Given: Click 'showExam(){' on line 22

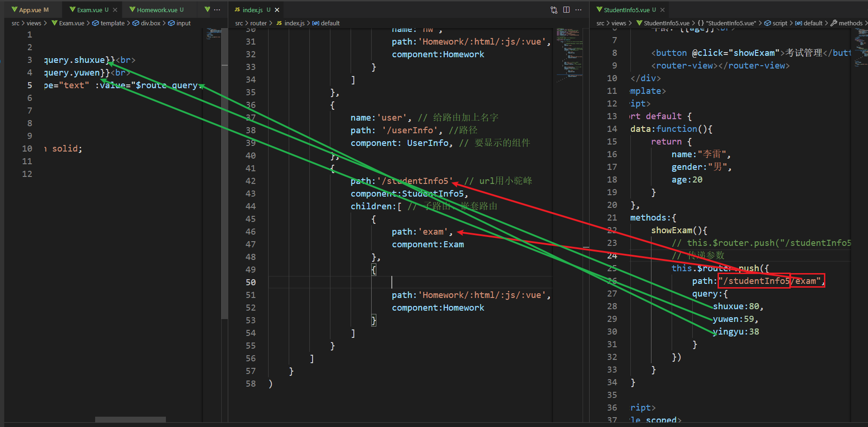Looking at the screenshot, I should click(x=679, y=230).
